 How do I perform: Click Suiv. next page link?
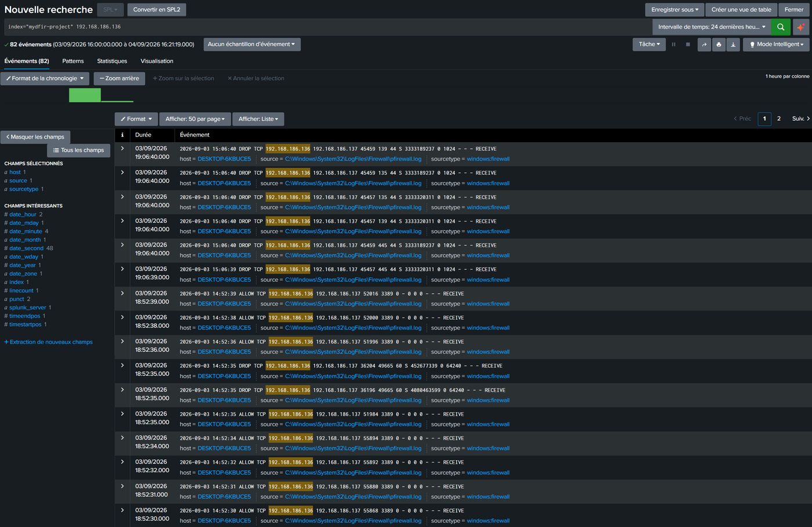tap(801, 118)
